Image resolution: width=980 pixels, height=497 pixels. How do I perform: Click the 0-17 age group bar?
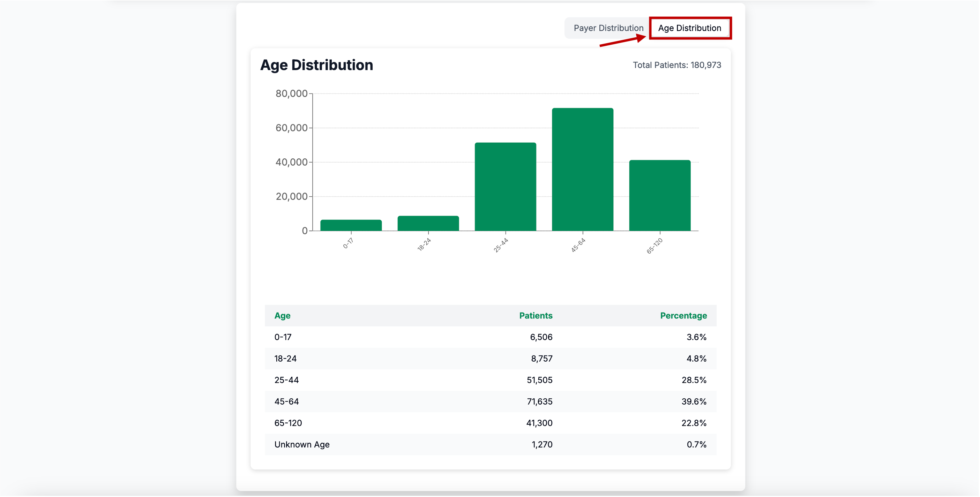click(x=351, y=225)
